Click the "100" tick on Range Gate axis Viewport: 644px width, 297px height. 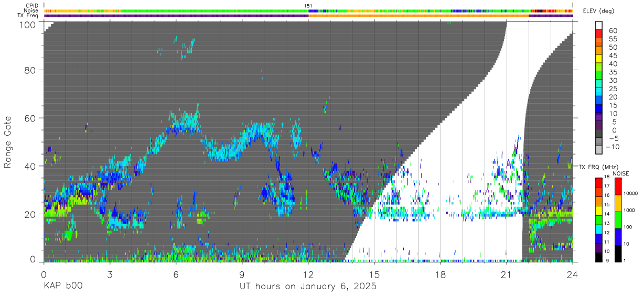28,24
